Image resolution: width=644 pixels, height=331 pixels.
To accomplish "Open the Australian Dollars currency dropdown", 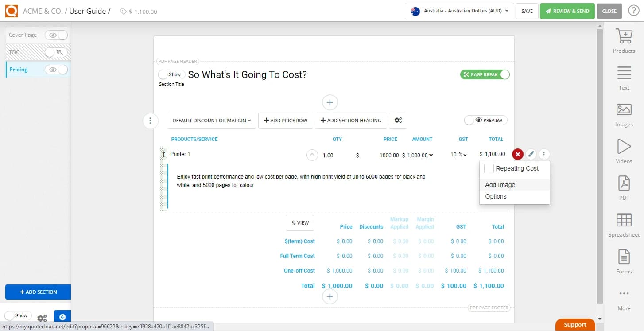I will click(x=459, y=11).
